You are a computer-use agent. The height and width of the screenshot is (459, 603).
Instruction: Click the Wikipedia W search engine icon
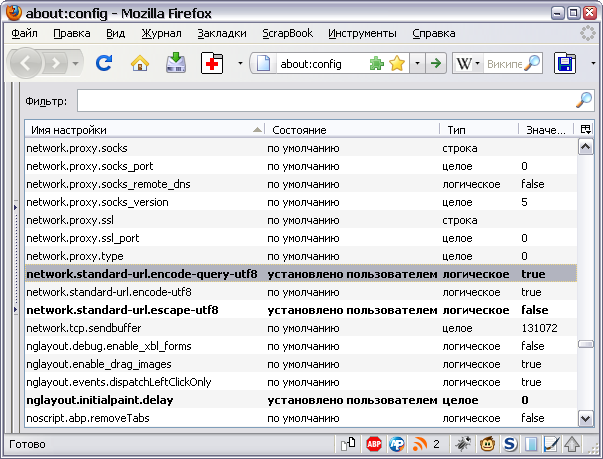coord(463,63)
